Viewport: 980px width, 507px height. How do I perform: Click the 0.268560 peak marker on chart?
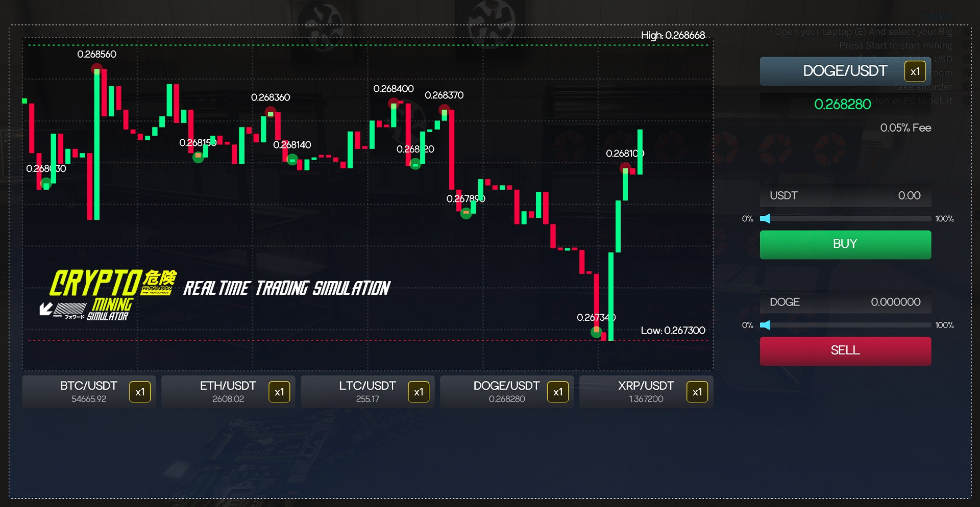point(96,69)
